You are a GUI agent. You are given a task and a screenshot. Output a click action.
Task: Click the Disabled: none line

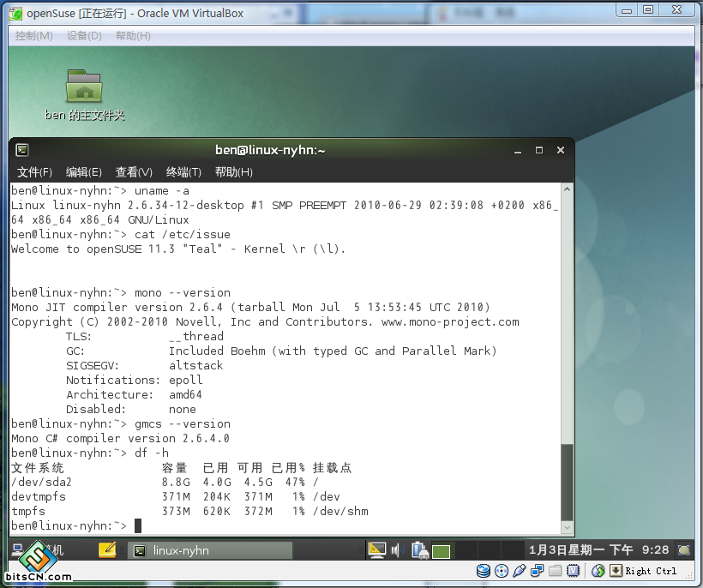[130, 409]
